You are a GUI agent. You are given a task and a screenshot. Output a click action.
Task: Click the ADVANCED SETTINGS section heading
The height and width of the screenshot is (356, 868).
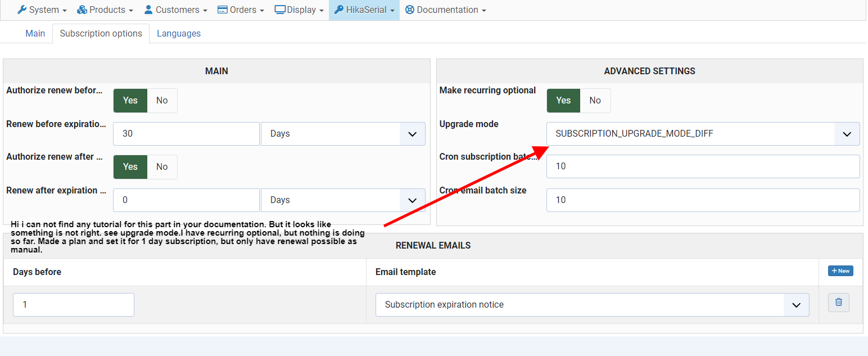click(x=649, y=71)
